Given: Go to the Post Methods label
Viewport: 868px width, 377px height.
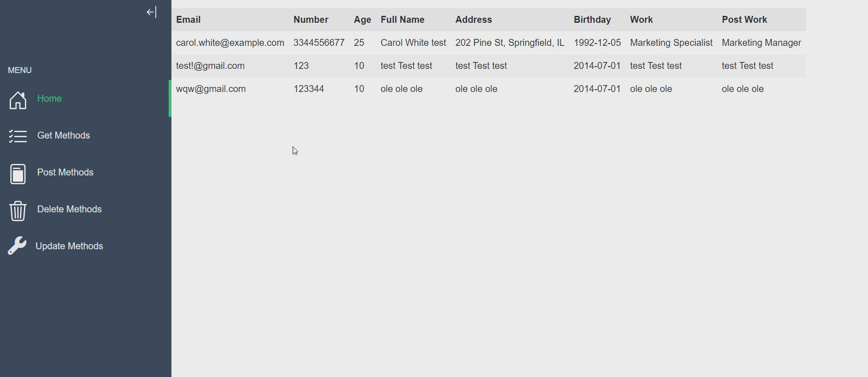Looking at the screenshot, I should (66, 172).
